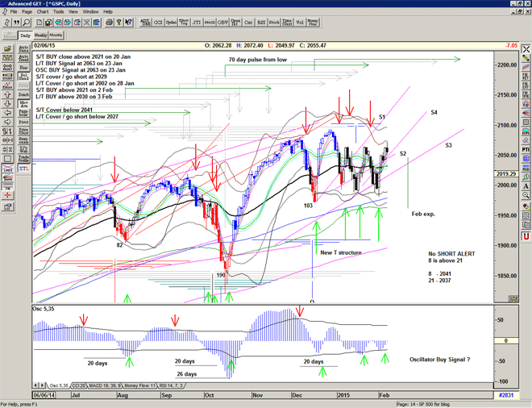Toggle the Bol. Band overlay
Viewport: 532px width, 408px height.
coord(23,77)
